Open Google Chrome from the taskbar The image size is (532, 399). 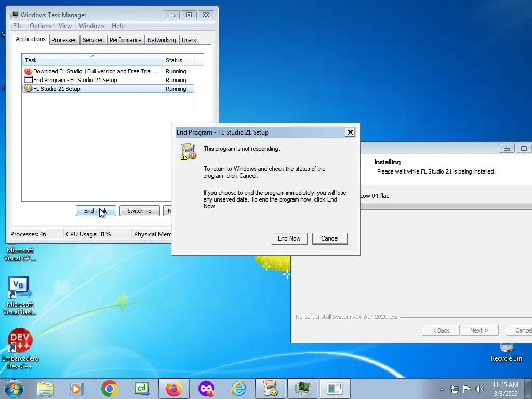[109, 389]
